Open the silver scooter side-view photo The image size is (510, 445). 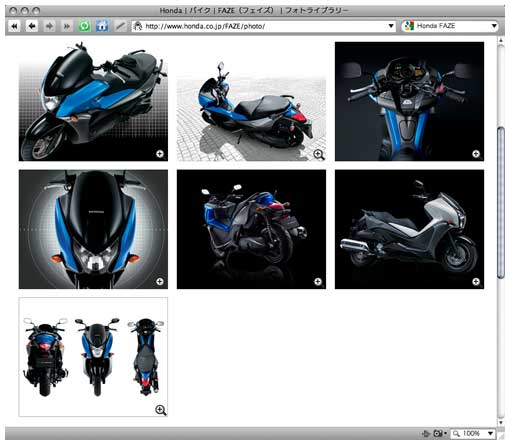(409, 229)
